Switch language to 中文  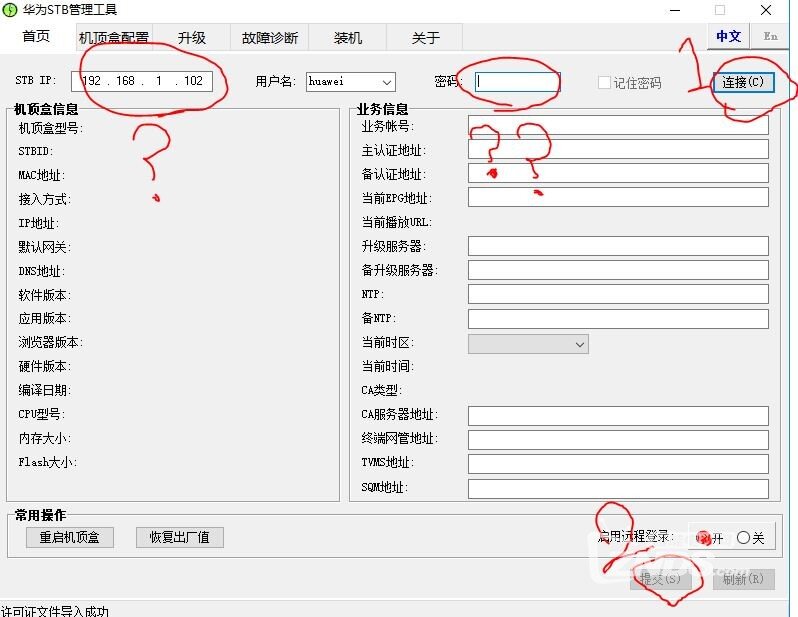(x=729, y=36)
